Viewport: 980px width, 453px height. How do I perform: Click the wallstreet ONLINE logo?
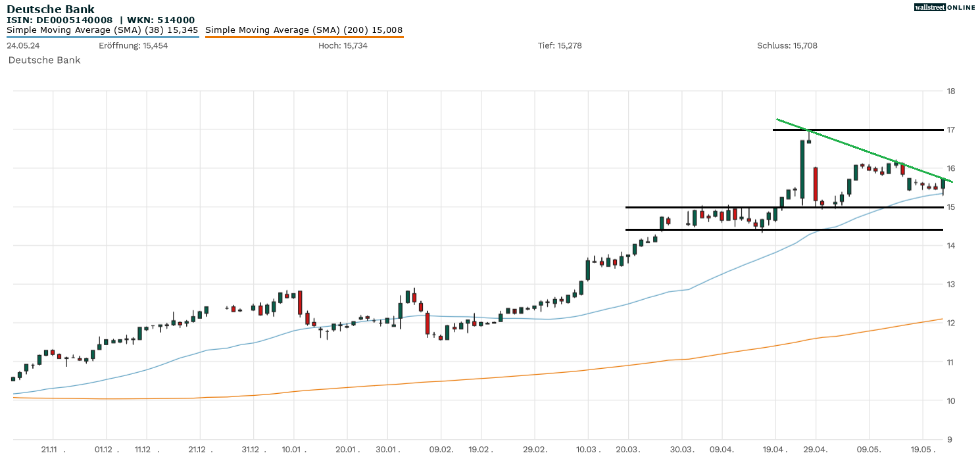(x=944, y=7)
